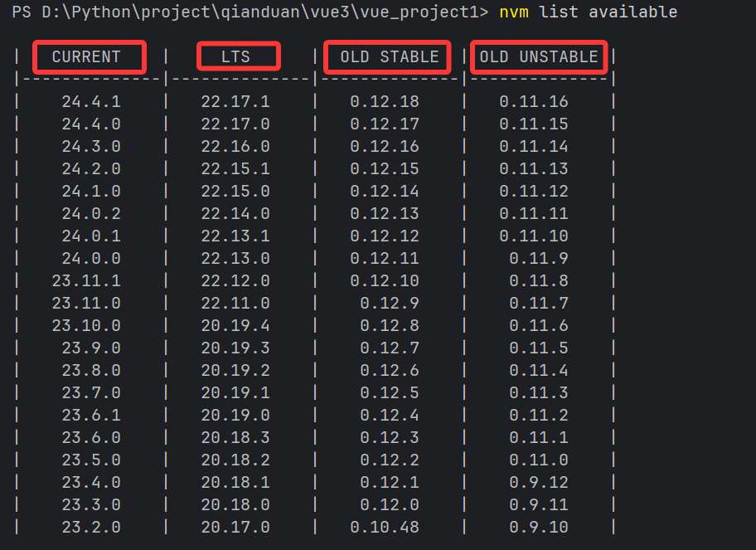The image size is (756, 550).
Task: Select LTS version 20.19.3
Action: tap(235, 348)
